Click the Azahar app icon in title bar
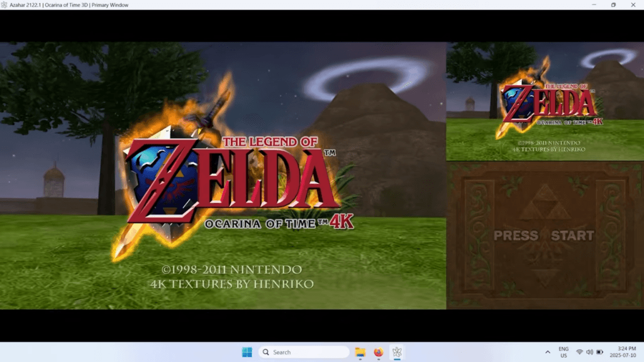 tap(4, 5)
